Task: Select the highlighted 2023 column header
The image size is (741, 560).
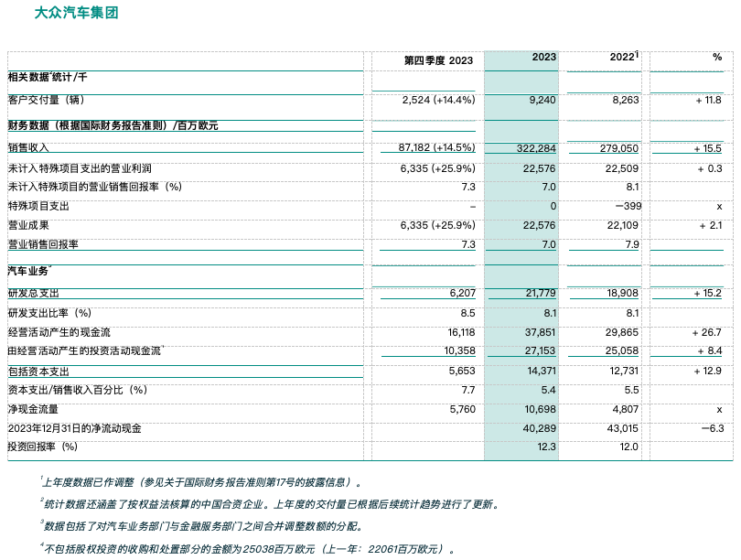Action: click(544, 57)
